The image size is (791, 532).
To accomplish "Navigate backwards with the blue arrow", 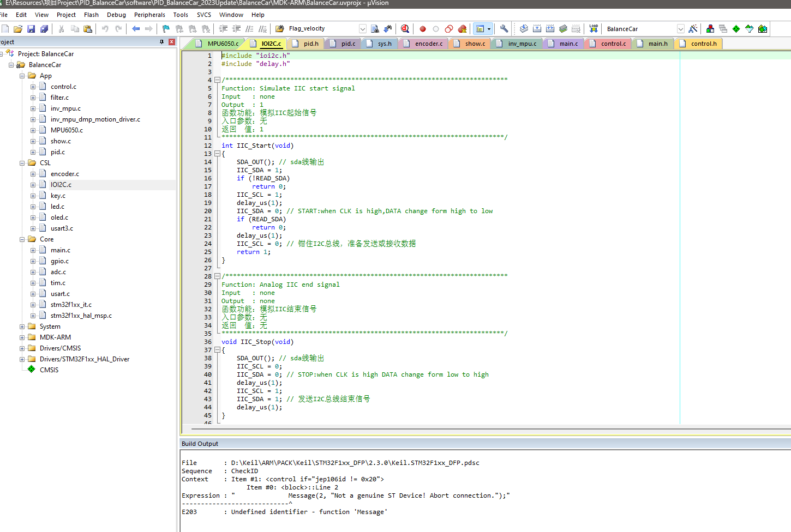I will tap(136, 29).
